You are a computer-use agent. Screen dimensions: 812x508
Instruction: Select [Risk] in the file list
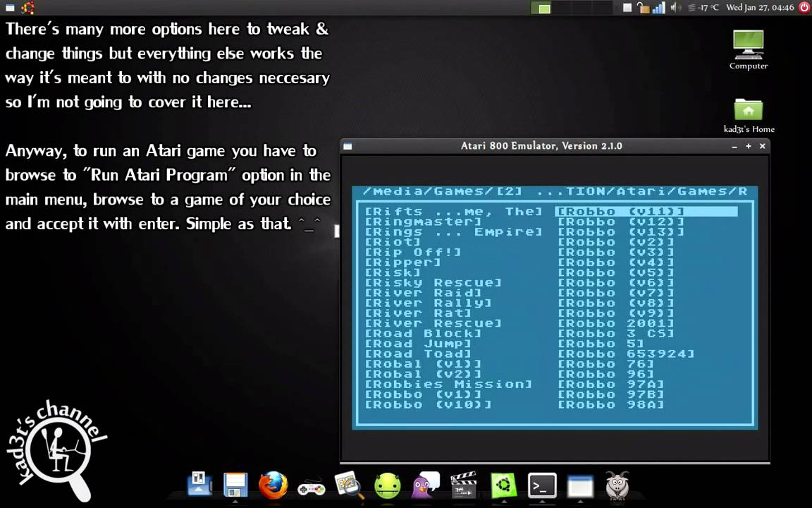tap(393, 272)
